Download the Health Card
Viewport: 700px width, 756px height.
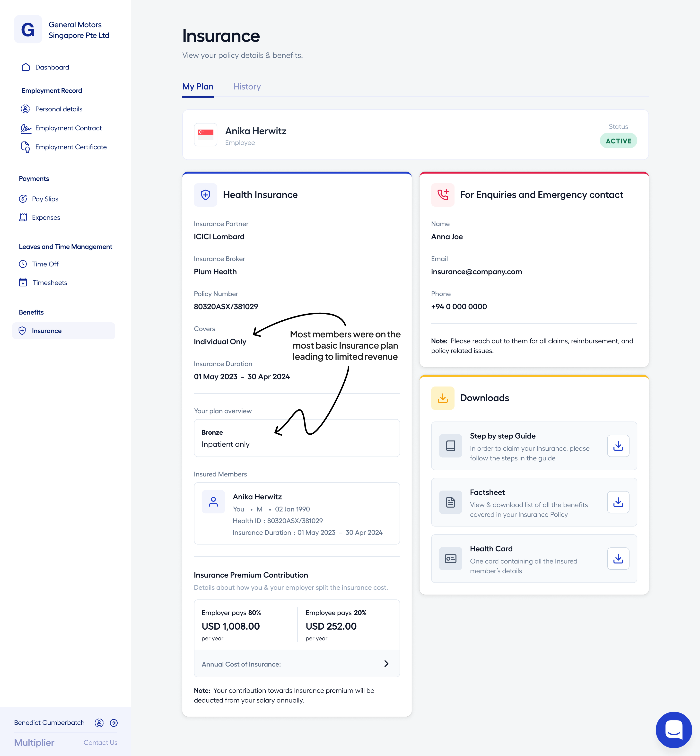coord(618,559)
